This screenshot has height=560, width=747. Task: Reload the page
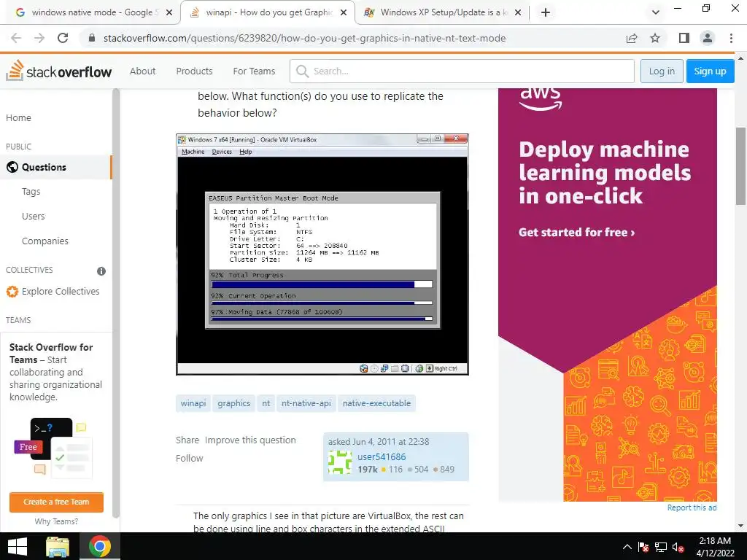click(x=63, y=38)
